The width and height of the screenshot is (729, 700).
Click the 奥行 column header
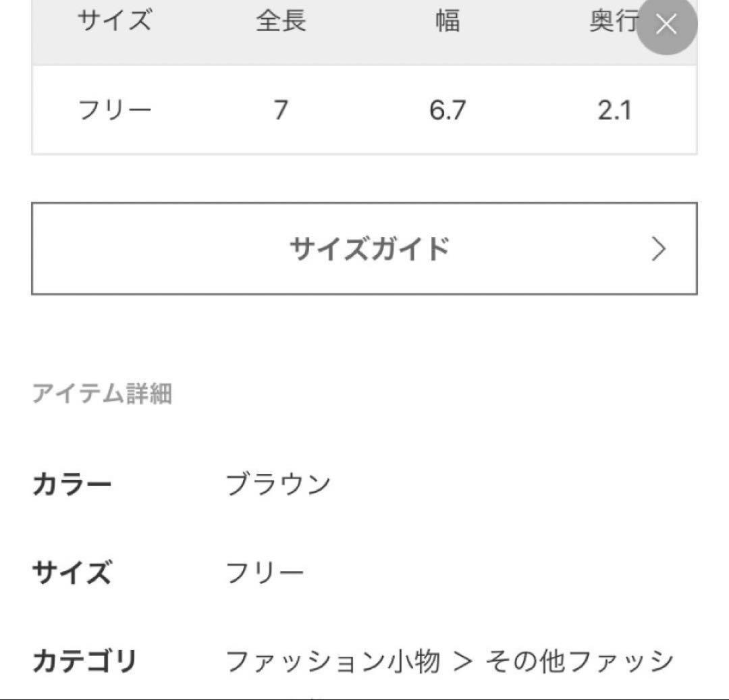coord(614,21)
